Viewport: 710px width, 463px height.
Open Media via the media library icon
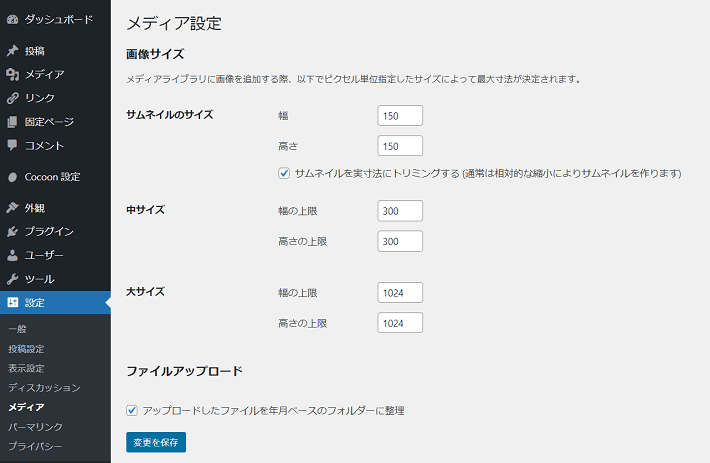13,74
